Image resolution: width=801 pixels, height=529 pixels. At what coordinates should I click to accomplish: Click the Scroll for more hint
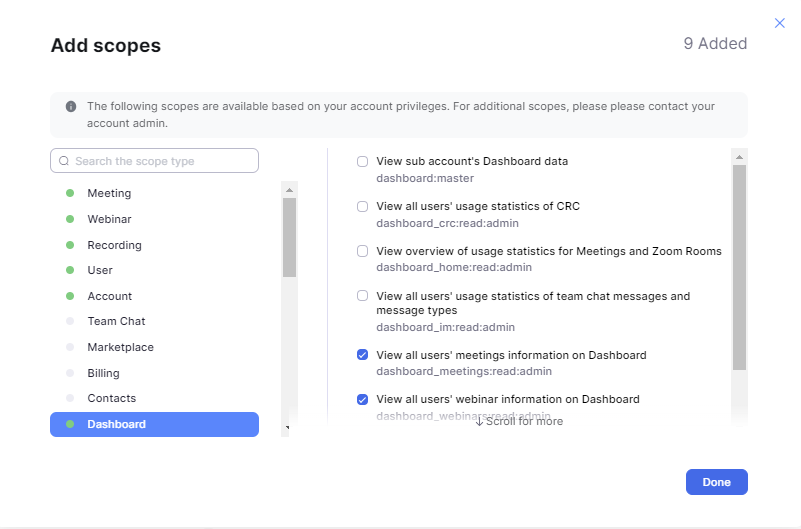519,421
